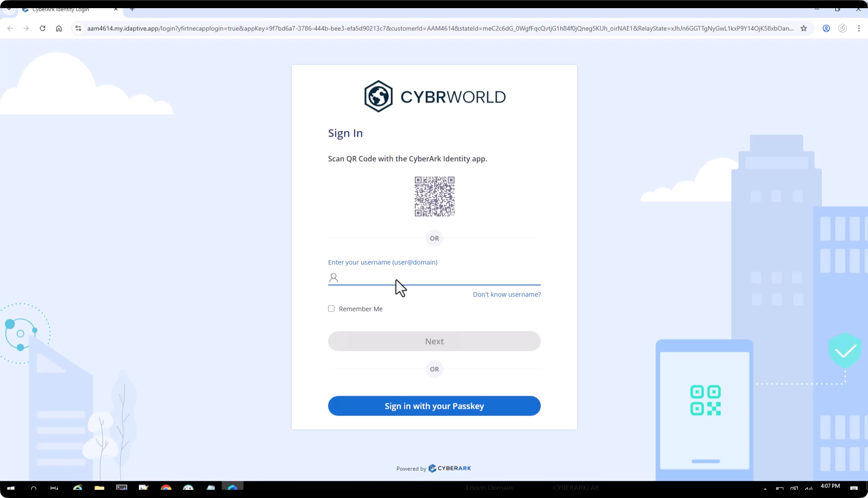Open Windows taskbar search
The height and width of the screenshot is (498, 868).
(x=33, y=488)
